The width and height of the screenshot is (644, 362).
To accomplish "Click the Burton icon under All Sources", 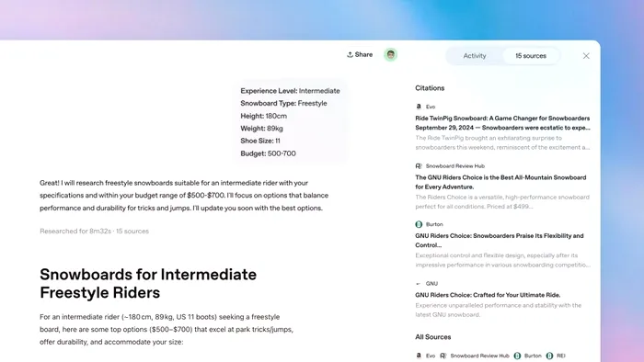I will tap(517, 356).
